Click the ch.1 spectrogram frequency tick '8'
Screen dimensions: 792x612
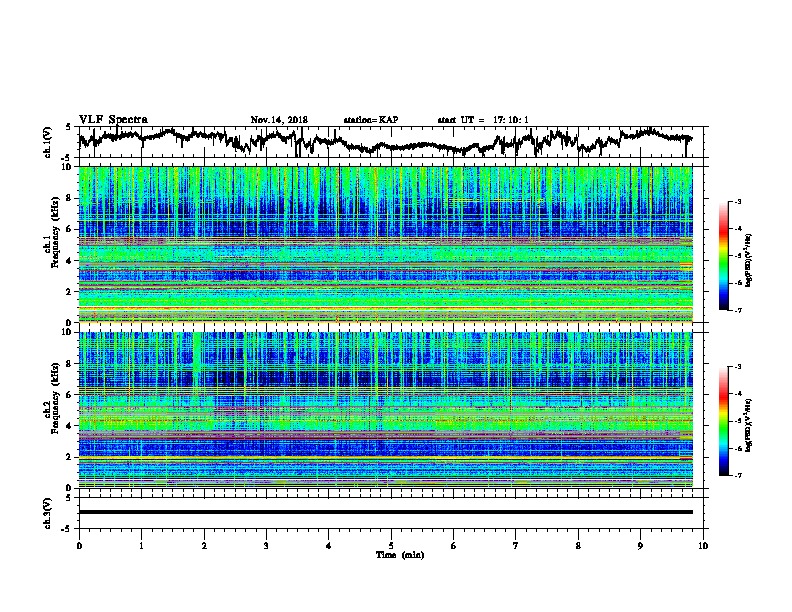(x=69, y=198)
